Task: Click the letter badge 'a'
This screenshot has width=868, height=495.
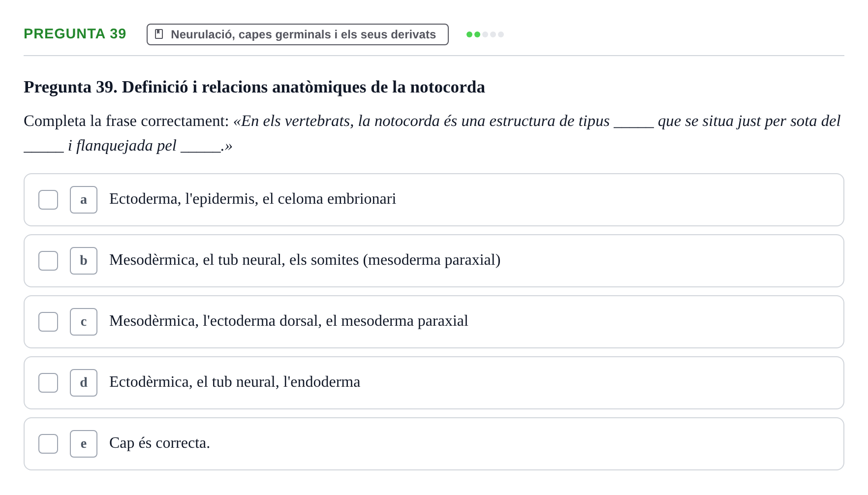Action: [84, 200]
